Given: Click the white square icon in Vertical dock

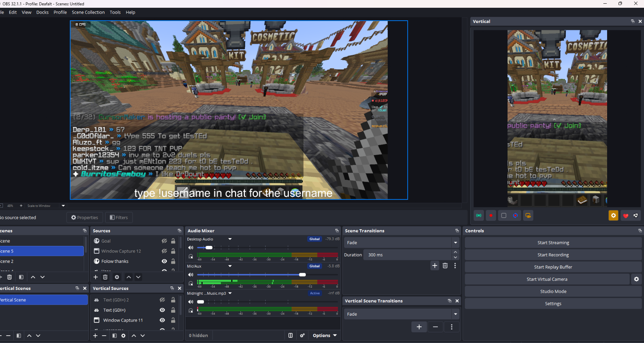Looking at the screenshot, I should click(503, 216).
